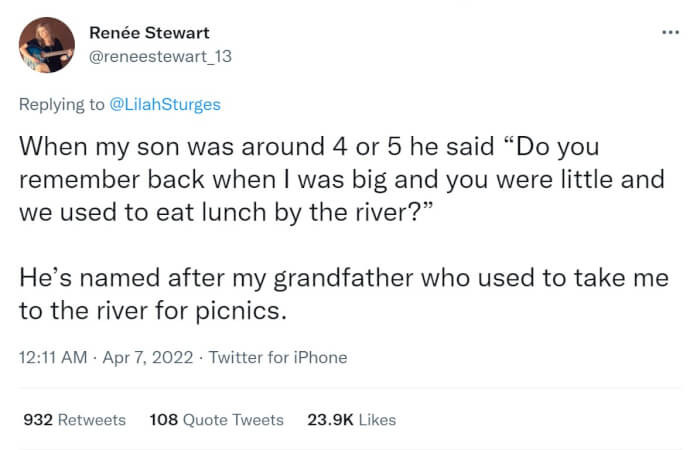Click Renée Stewart's profile avatar
The image size is (700, 450).
click(46, 45)
